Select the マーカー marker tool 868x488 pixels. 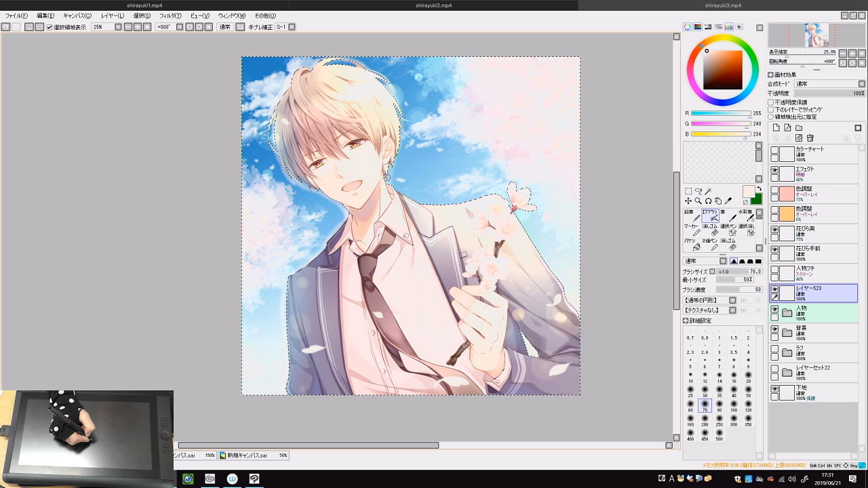coord(692,230)
